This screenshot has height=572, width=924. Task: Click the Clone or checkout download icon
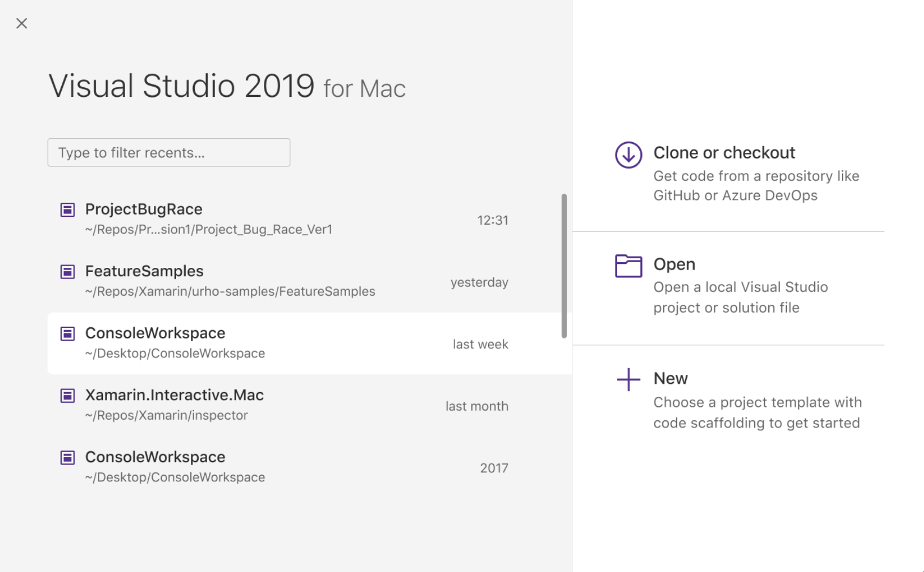coord(628,155)
